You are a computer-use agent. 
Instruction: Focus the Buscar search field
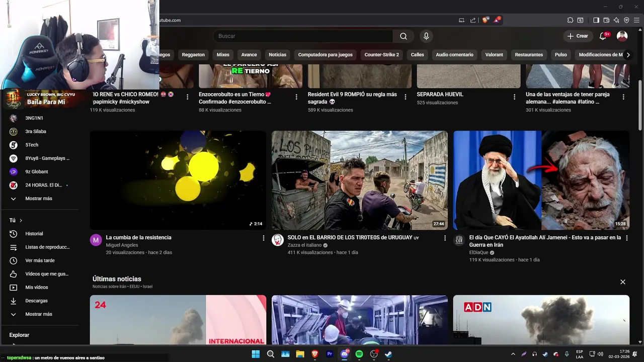pos(303,36)
